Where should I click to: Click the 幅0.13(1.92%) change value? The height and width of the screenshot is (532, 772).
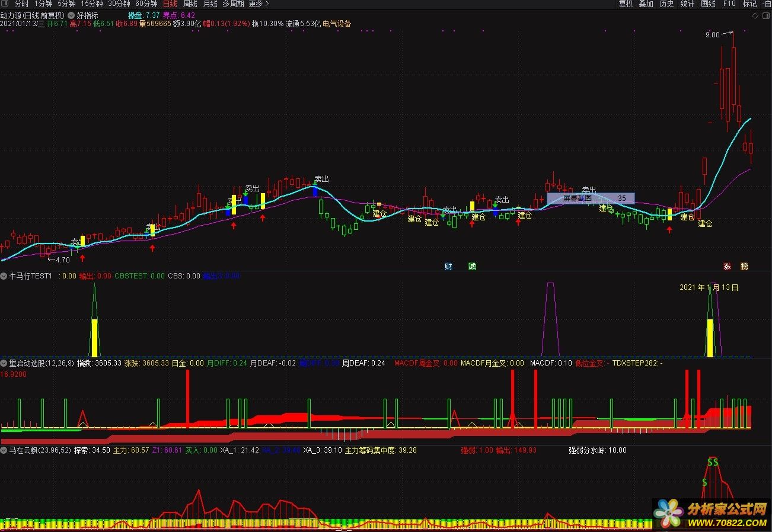pos(227,24)
